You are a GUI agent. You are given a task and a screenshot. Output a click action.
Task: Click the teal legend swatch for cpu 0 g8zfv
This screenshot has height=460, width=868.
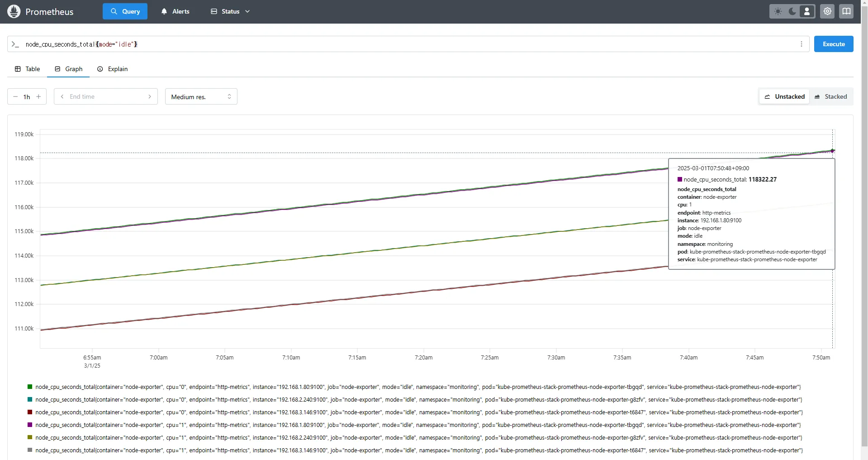pyautogui.click(x=30, y=399)
